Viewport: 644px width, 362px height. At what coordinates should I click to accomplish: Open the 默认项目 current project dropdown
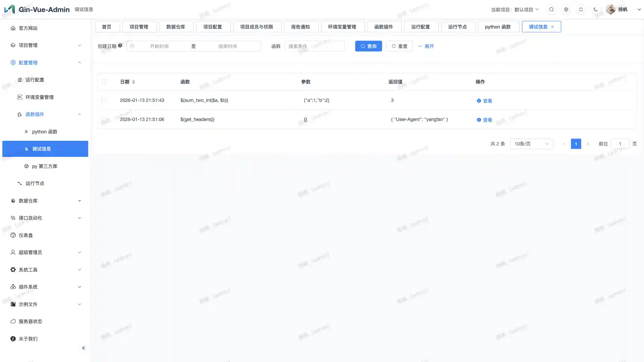tap(526, 9)
